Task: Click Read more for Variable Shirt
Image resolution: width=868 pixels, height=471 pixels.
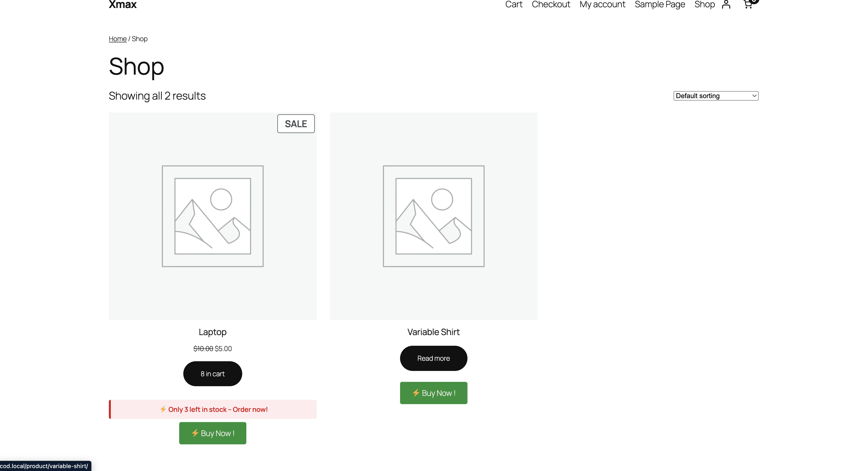Action: [433, 358]
